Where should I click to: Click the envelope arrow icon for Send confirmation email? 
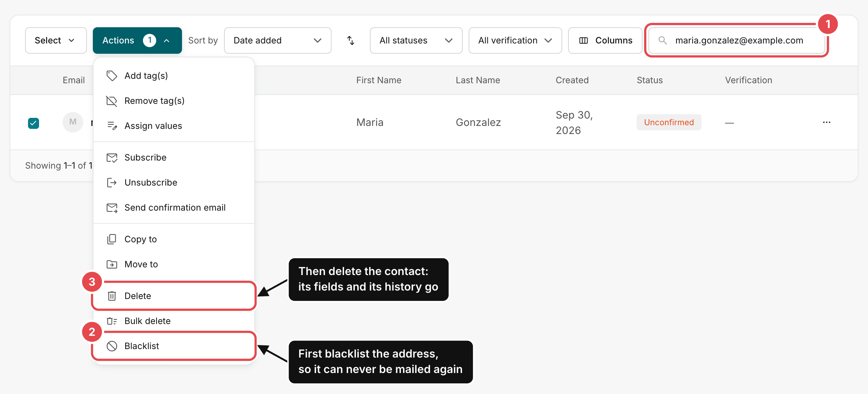112,208
